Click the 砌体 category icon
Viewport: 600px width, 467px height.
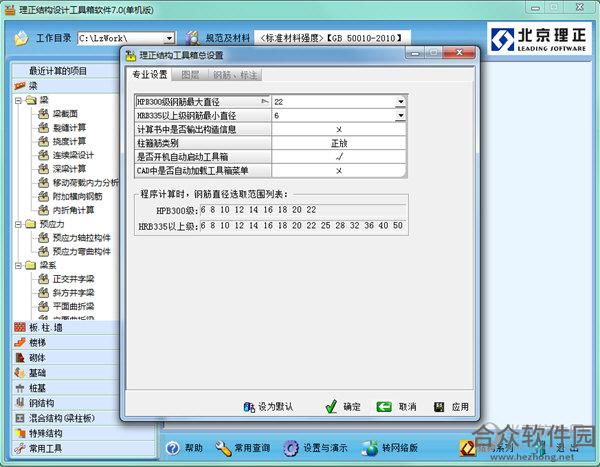[20, 358]
